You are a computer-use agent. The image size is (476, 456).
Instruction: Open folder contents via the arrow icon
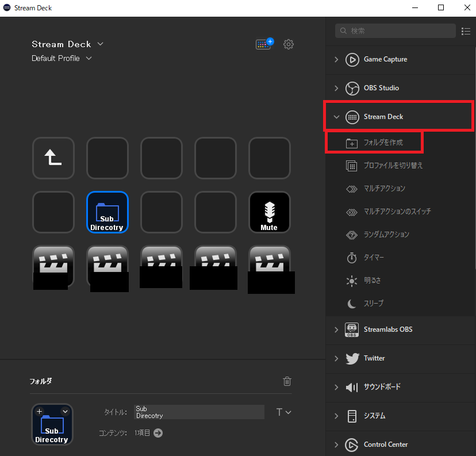(158, 433)
